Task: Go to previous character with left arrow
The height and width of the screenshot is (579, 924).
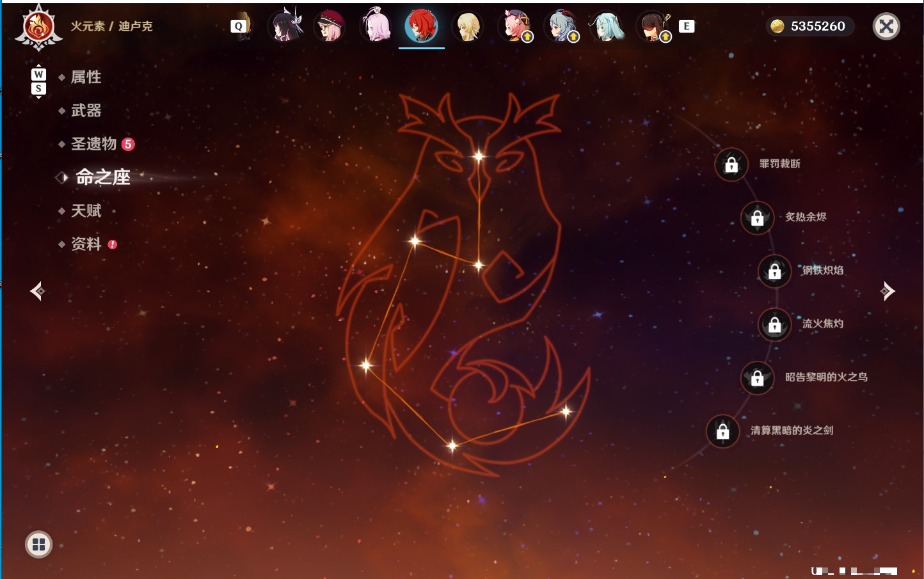Action: (x=37, y=291)
